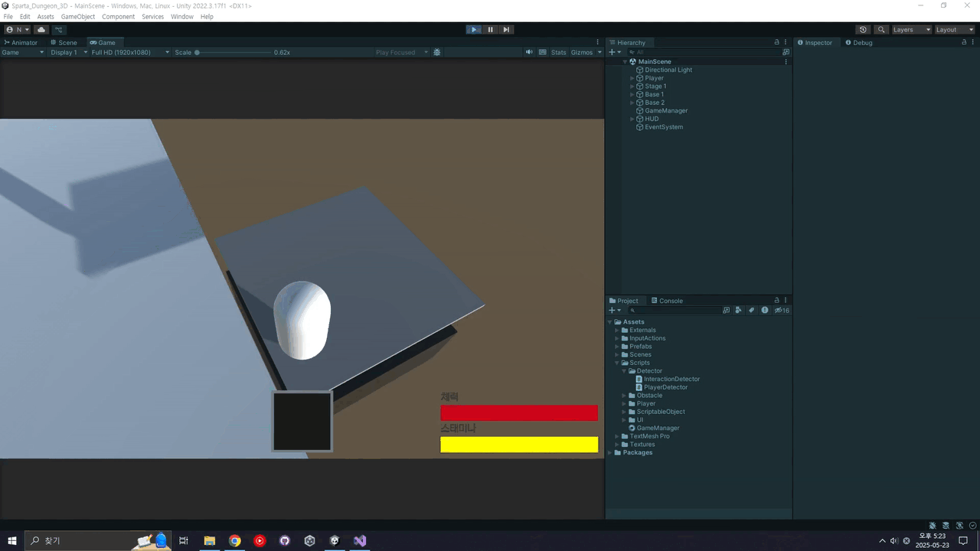Open GitHub Desktop icon in taskbar
980x551 pixels.
pyautogui.click(x=285, y=540)
